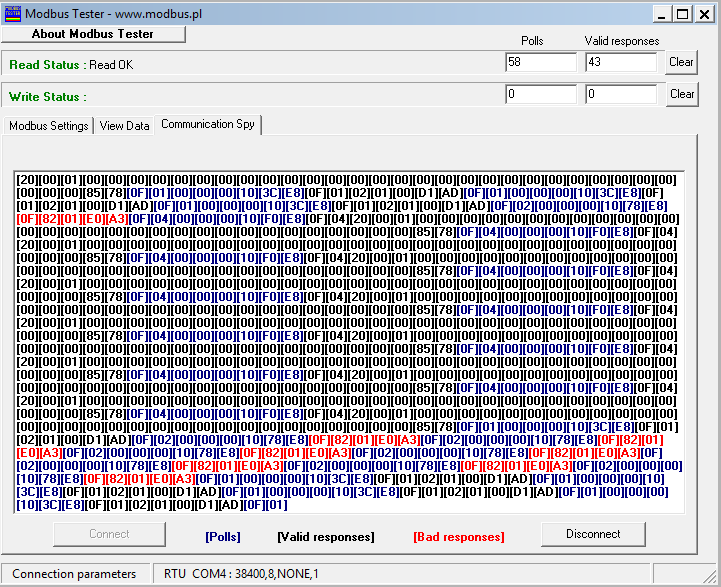Image resolution: width=721 pixels, height=587 pixels.
Task: Clear the read Polls counters
Action: click(681, 62)
